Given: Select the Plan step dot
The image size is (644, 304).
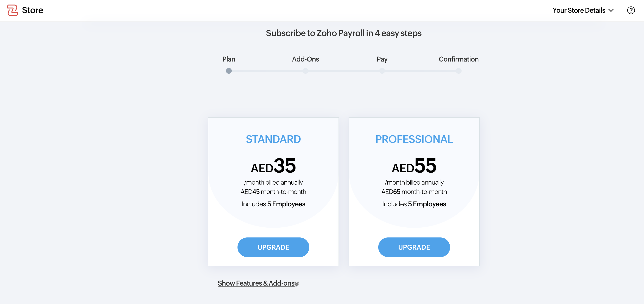Looking at the screenshot, I should (228, 71).
